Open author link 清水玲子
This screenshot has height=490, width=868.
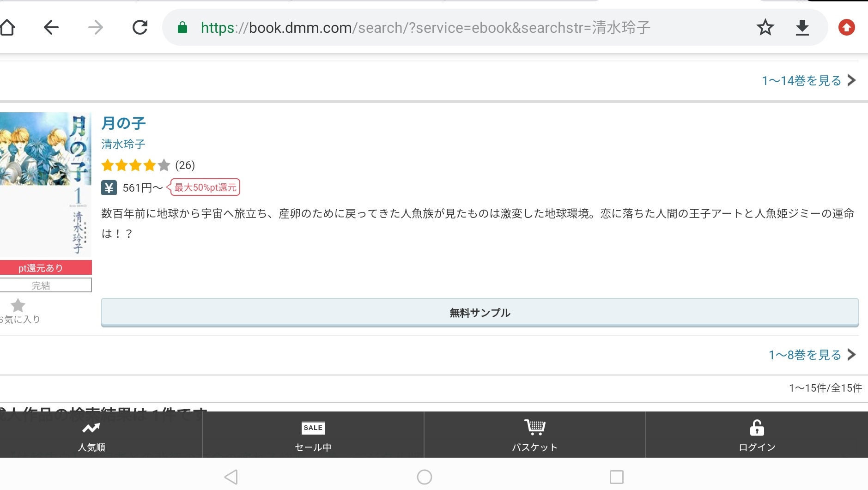[123, 144]
